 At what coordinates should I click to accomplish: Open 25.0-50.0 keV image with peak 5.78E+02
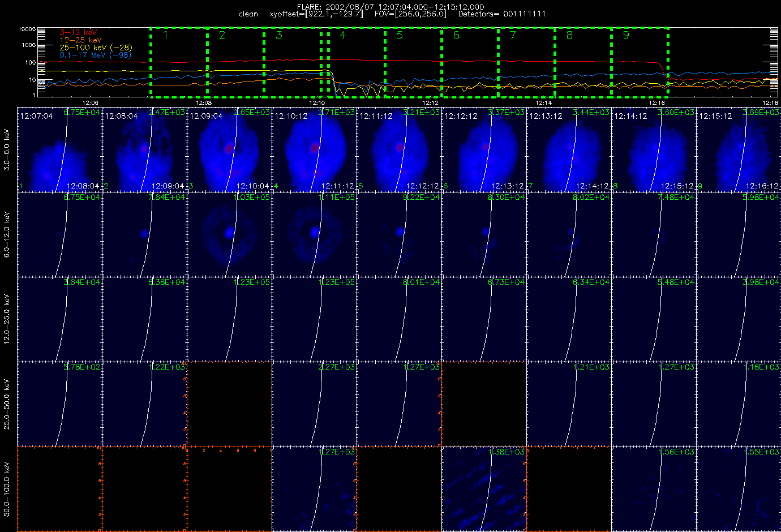pos(59,404)
